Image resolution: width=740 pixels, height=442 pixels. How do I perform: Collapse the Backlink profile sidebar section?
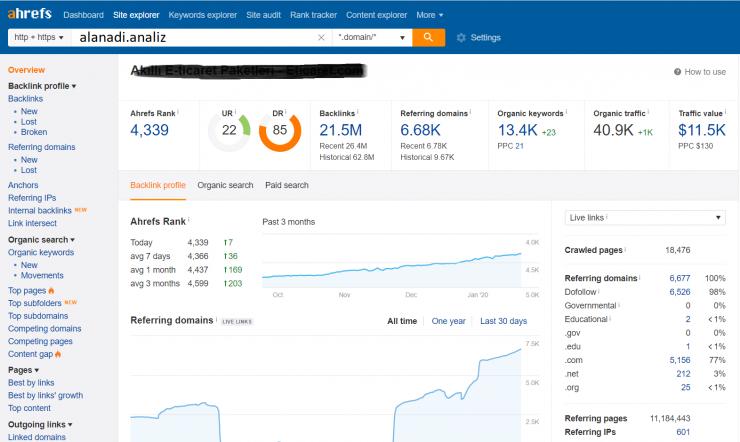click(x=42, y=86)
